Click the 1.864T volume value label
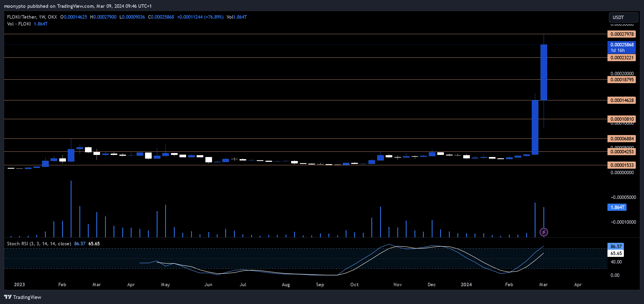 (617, 207)
